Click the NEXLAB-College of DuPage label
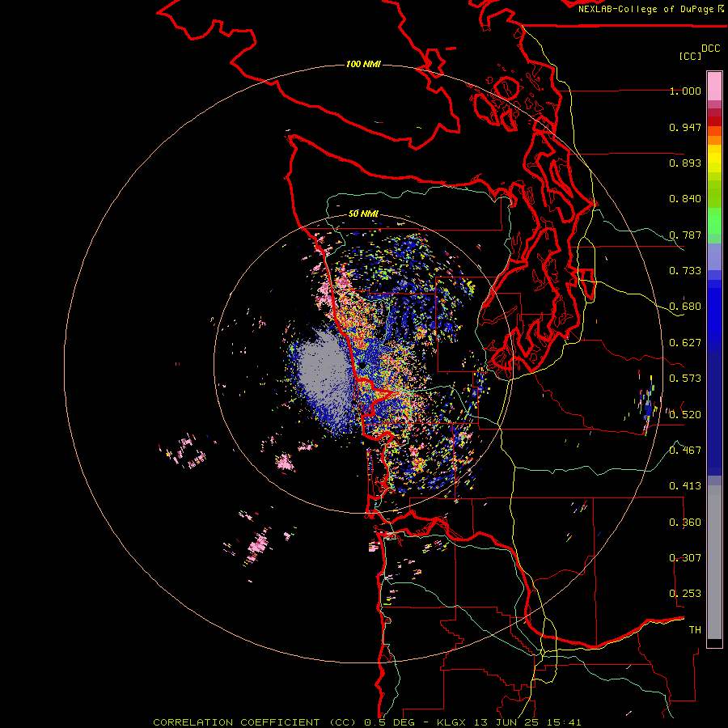The height and width of the screenshot is (728, 728). (x=647, y=9)
